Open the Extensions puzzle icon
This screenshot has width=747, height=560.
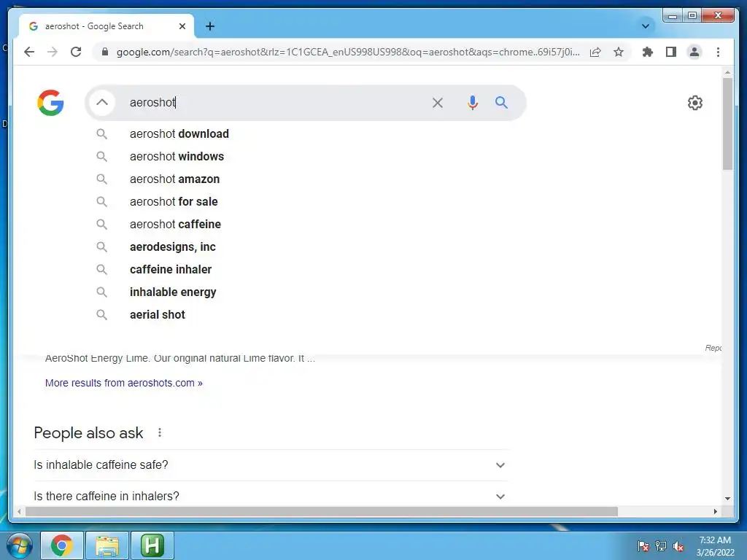tap(648, 52)
